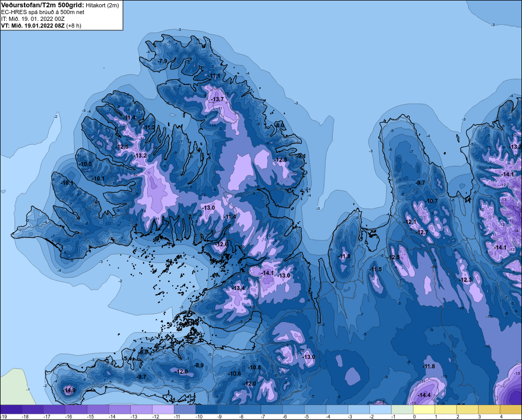Click the legend swatch between -15 and -14
Viewport: 522px width, 420px height.
tap(98, 410)
